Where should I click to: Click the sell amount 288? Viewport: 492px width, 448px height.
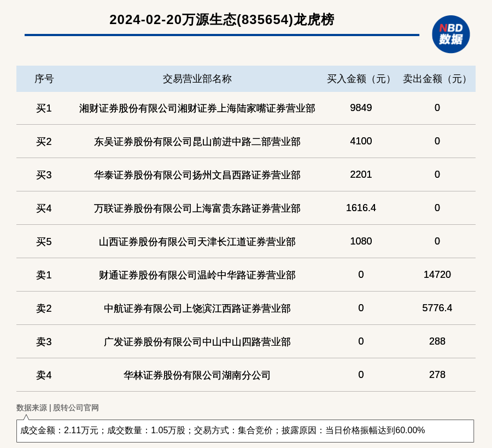coord(437,341)
